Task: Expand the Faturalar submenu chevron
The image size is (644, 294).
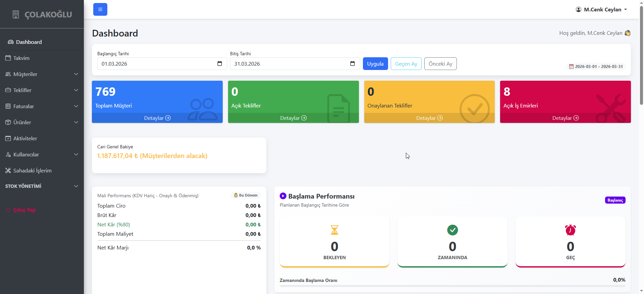Action: 76,106
